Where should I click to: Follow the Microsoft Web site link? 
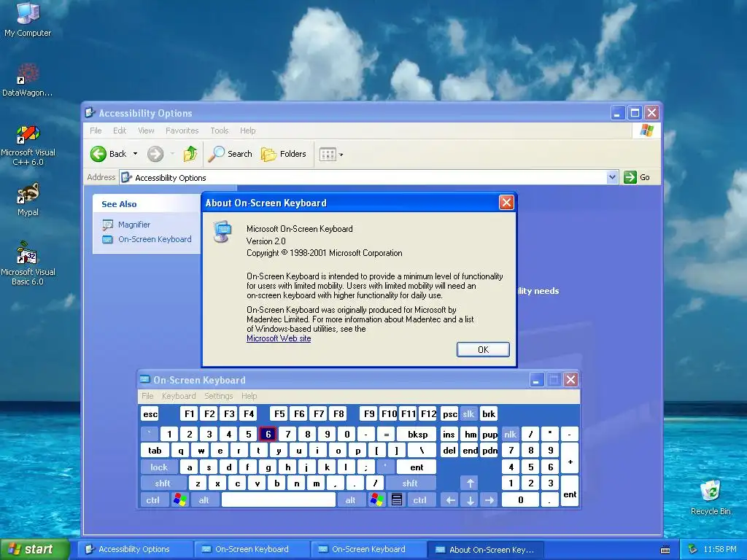pyautogui.click(x=279, y=338)
